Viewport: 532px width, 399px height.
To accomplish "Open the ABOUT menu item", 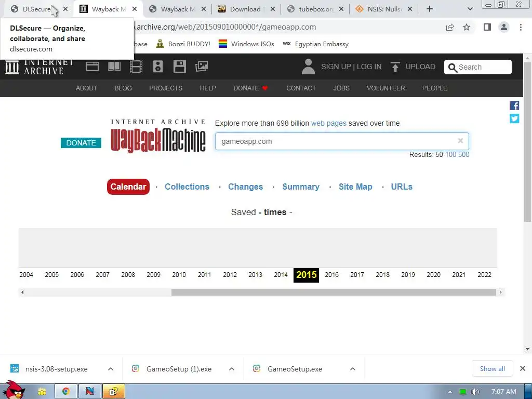I will point(86,88).
